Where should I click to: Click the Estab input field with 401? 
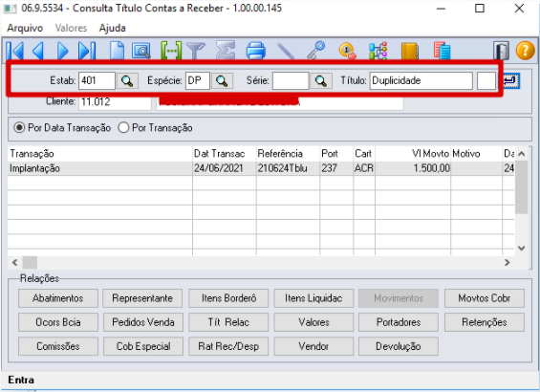click(x=97, y=81)
